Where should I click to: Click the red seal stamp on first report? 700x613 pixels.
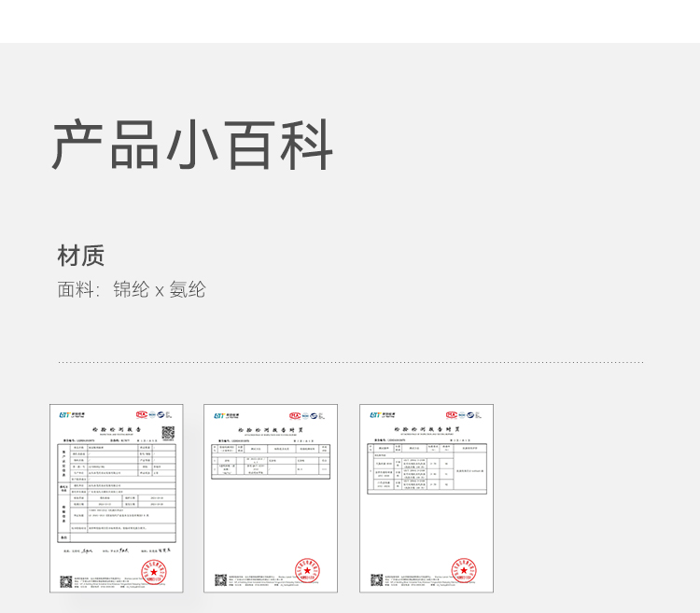pos(154,572)
